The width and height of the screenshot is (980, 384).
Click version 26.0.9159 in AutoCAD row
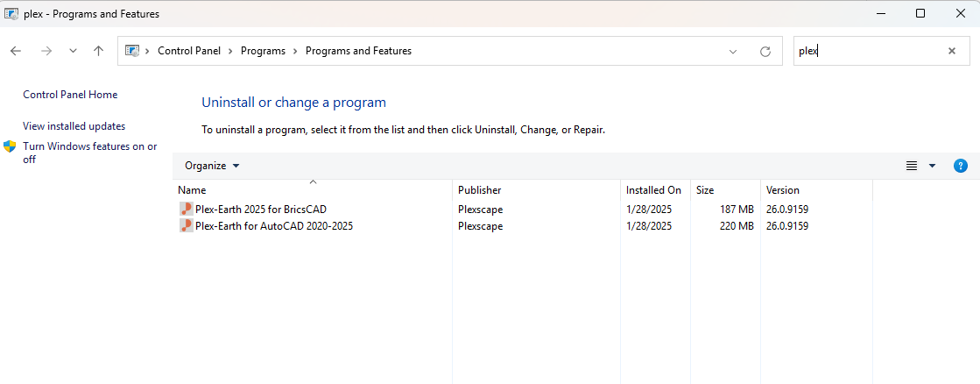click(x=786, y=226)
